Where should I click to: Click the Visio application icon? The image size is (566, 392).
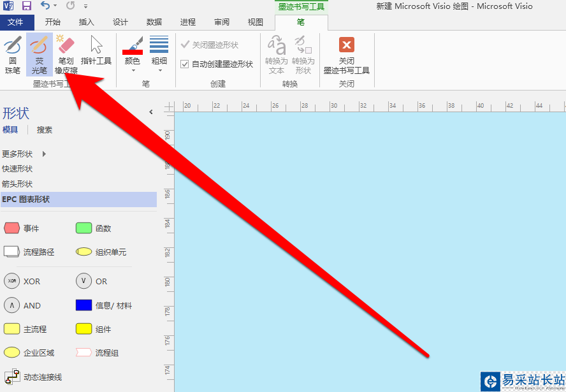8,6
